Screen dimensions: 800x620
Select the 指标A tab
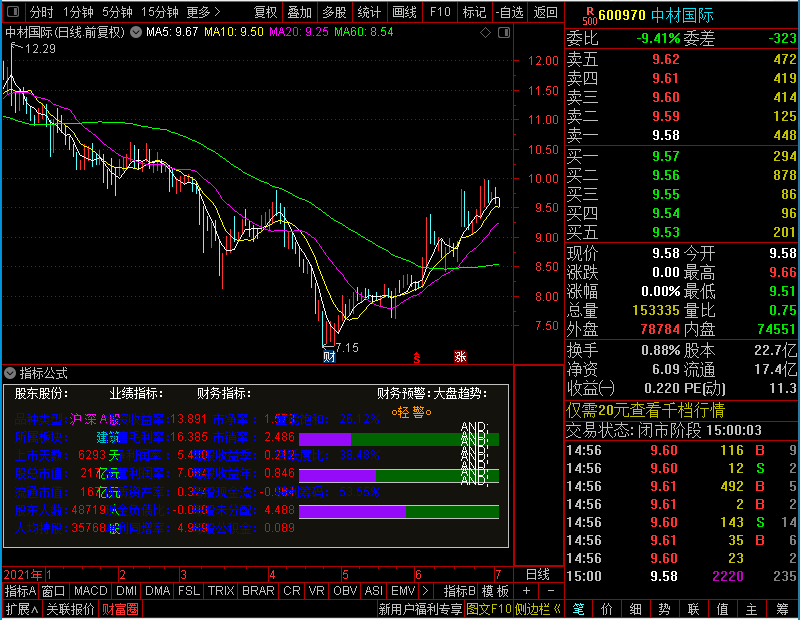tap(20, 591)
